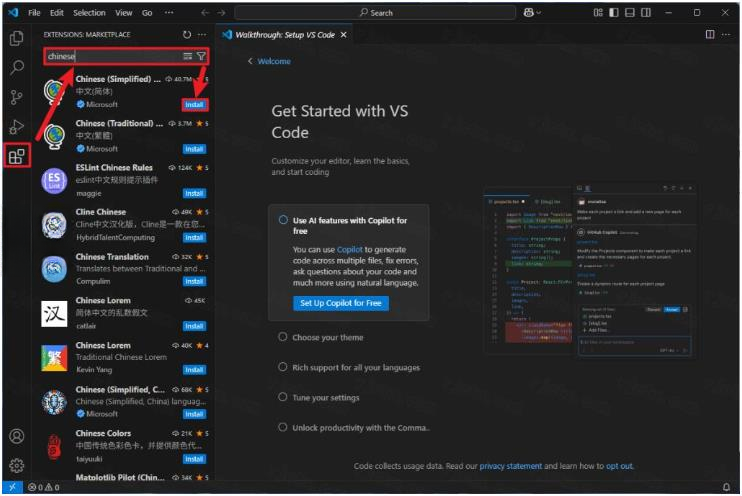Install Chinese Translation extension
The width and height of the screenshot is (742, 496).
(x=194, y=282)
